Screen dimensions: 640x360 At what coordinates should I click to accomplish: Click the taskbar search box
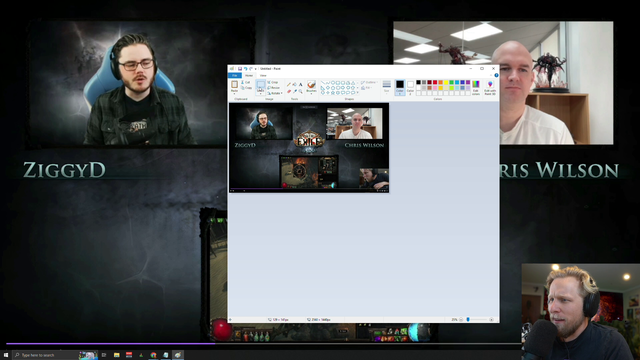pos(55,355)
